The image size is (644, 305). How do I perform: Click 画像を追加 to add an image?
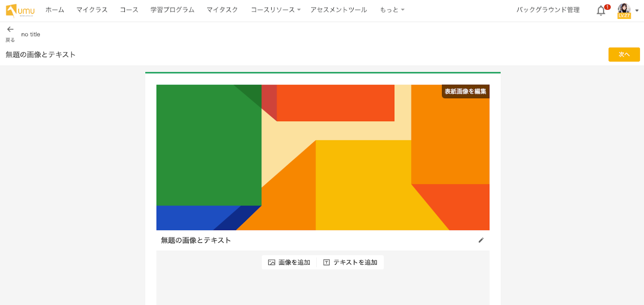point(289,262)
